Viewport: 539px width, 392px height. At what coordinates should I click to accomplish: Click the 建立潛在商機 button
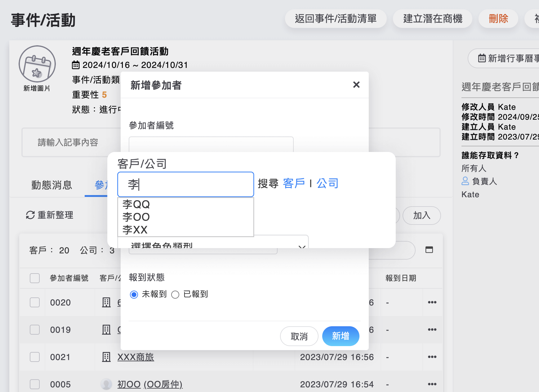pyautogui.click(x=432, y=19)
